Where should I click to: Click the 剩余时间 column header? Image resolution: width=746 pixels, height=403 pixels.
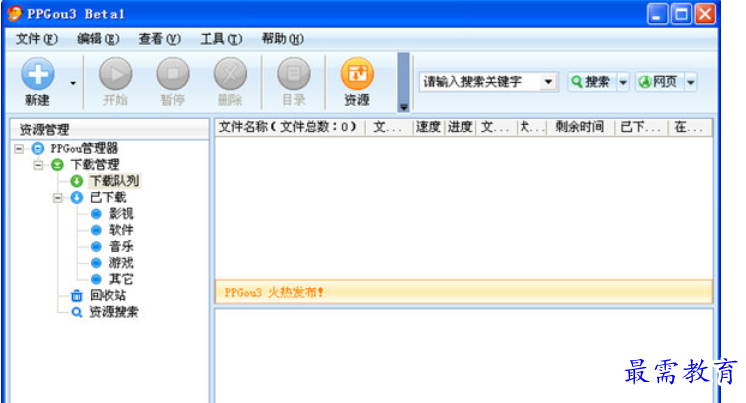coord(580,127)
